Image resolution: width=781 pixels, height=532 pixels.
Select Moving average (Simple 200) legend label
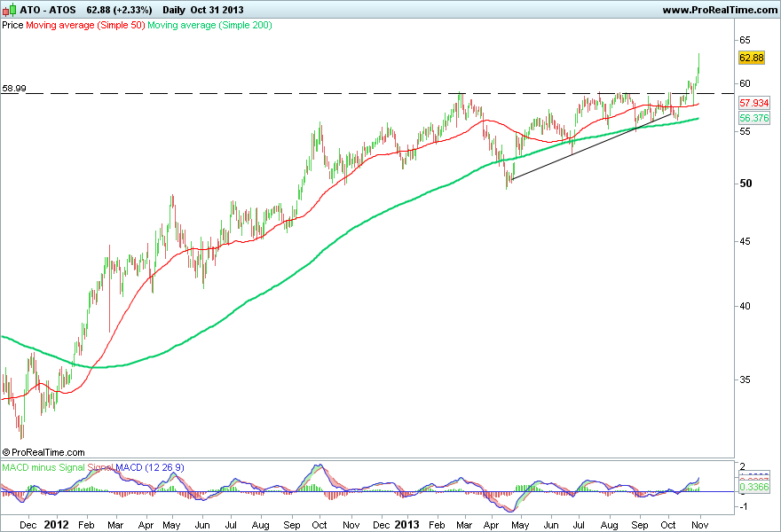209,26
